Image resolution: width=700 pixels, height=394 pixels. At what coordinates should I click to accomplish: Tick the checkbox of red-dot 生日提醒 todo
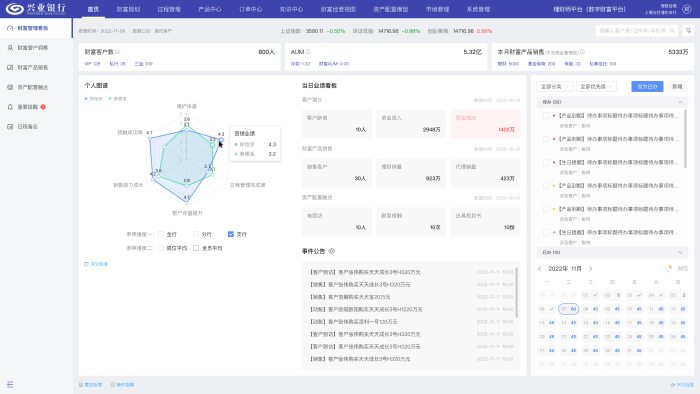point(546,162)
